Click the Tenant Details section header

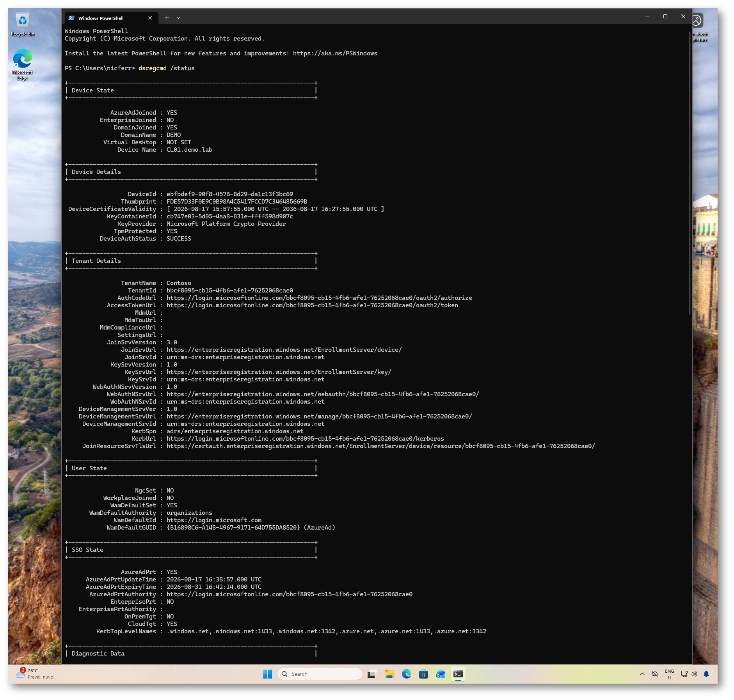[x=96, y=261]
